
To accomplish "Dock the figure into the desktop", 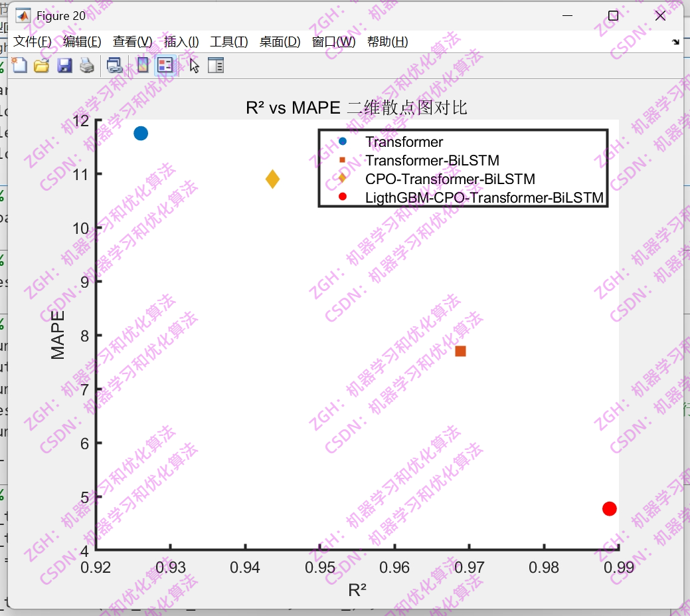I will pyautogui.click(x=676, y=41).
